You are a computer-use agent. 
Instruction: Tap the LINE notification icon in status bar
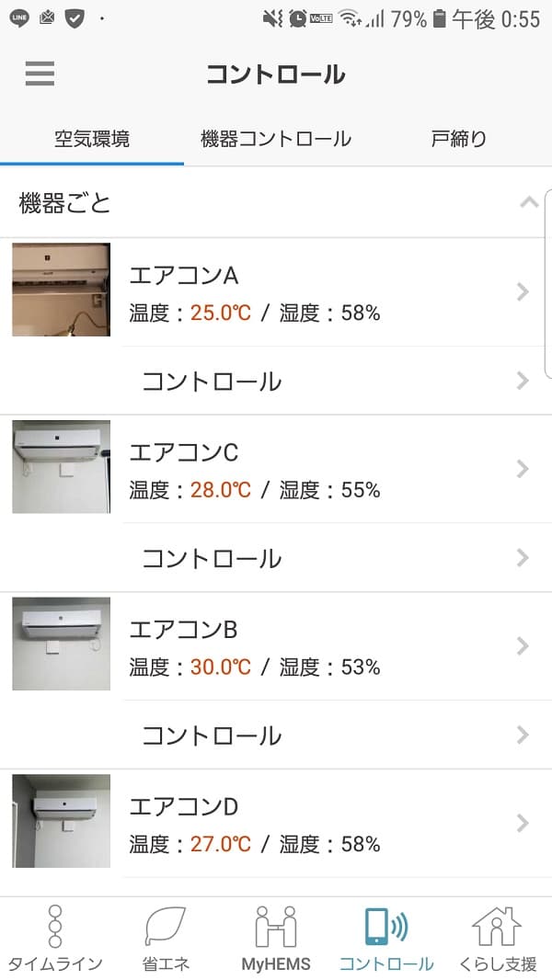[x=19, y=18]
